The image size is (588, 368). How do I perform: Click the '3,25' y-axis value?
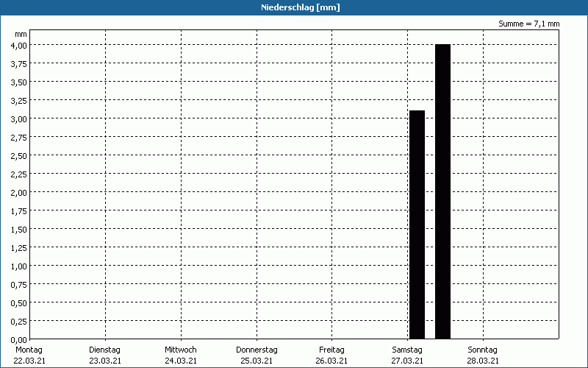pos(19,101)
